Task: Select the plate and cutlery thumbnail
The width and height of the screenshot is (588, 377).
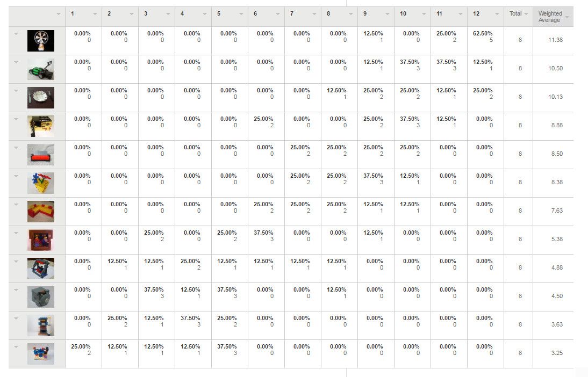Action: [41, 98]
